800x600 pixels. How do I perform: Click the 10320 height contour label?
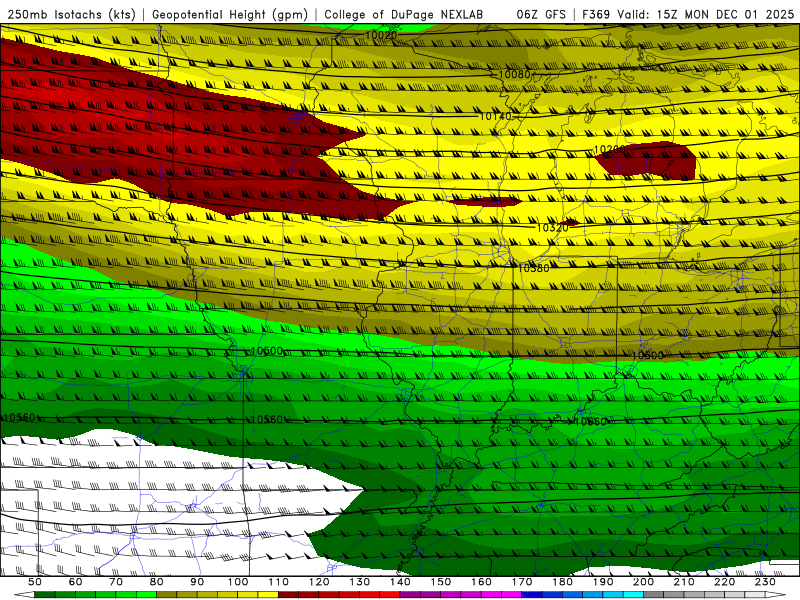tap(553, 228)
